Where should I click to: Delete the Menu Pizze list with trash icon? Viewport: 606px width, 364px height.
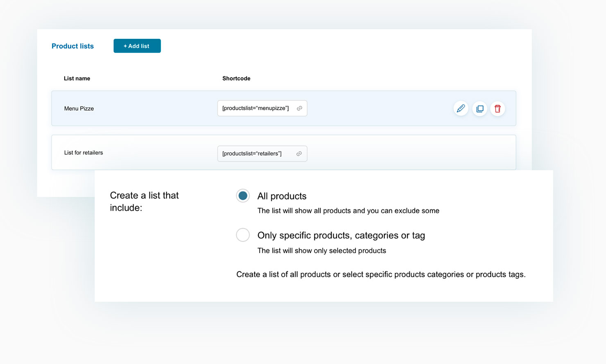click(497, 109)
